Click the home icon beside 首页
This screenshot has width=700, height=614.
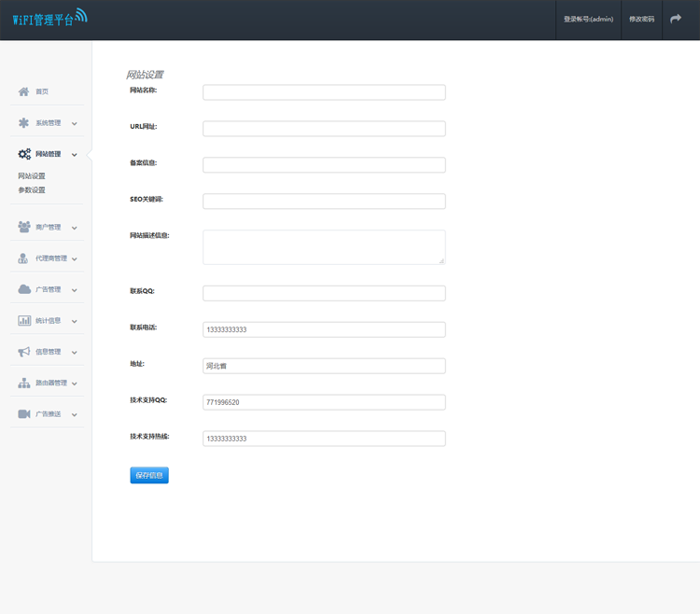[x=23, y=91]
